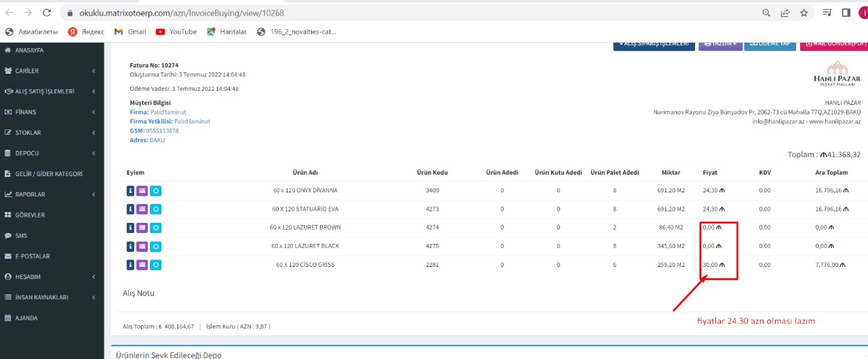
Task: Click purple list icon for LAZURET BLACK row
Action: 142,247
